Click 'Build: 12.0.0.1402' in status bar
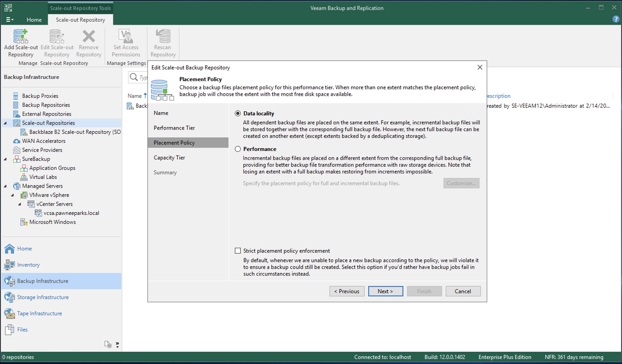Viewport: 622px width, 364px height. [x=445, y=357]
